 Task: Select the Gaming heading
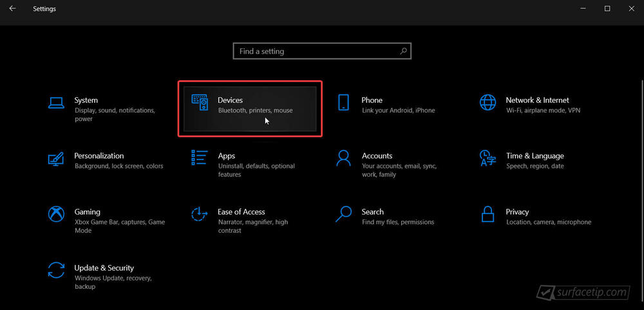[87, 212]
